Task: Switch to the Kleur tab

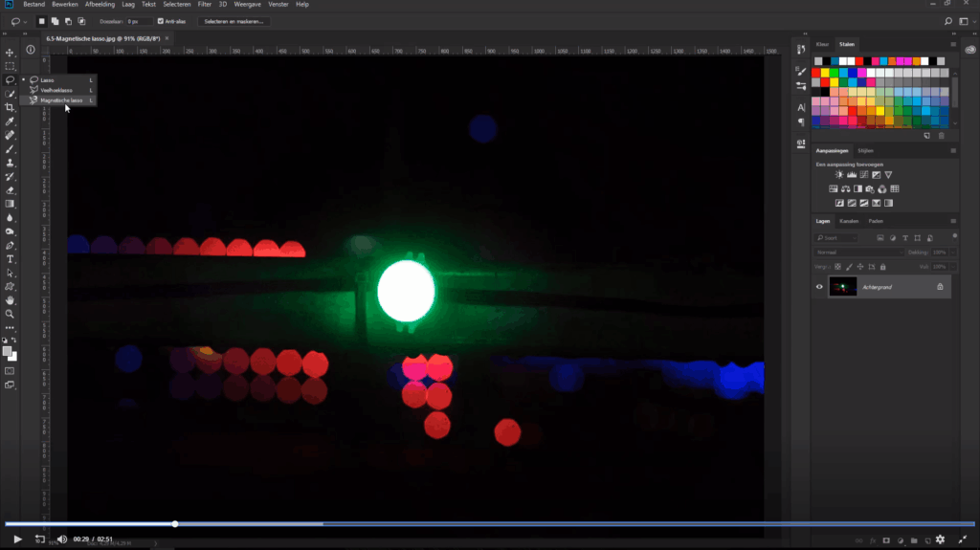Action: pyautogui.click(x=822, y=44)
